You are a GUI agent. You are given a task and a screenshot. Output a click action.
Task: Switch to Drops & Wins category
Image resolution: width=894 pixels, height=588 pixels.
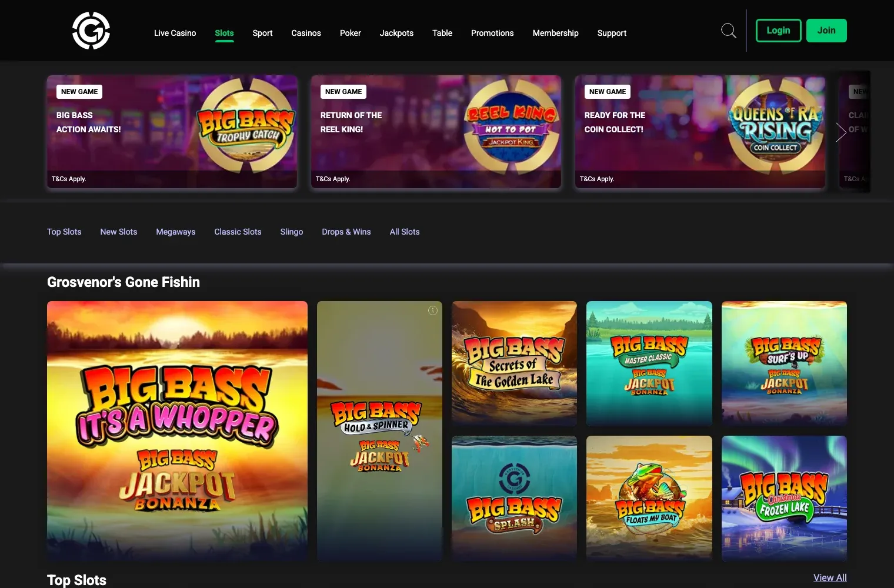(346, 232)
